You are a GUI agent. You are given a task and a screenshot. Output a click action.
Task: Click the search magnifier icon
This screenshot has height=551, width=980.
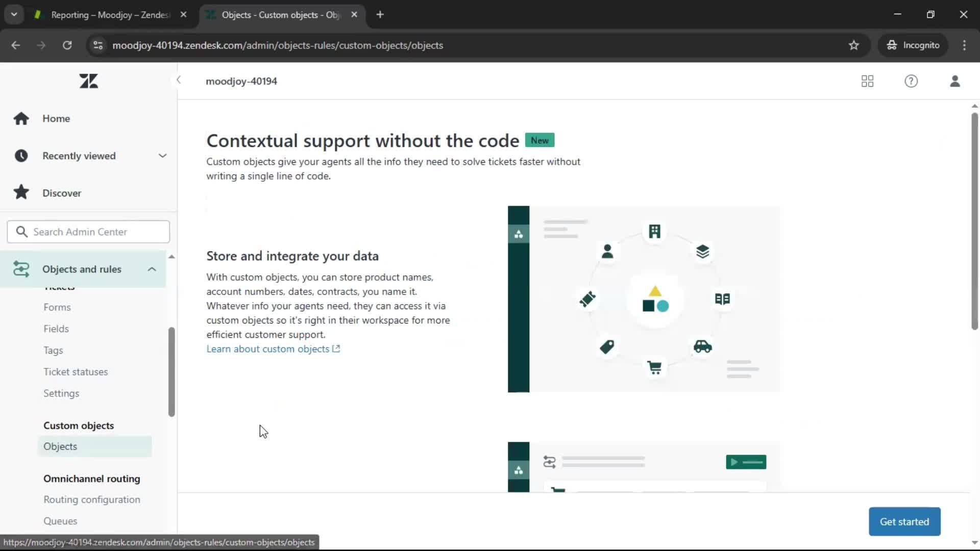tap(21, 232)
